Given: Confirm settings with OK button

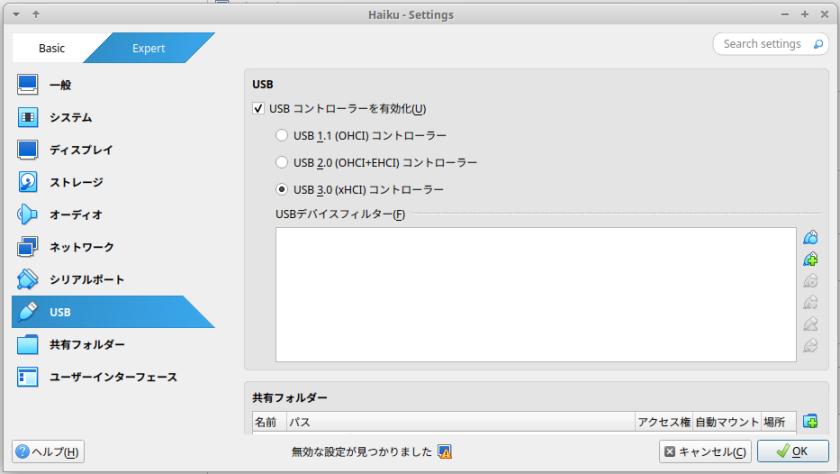Looking at the screenshot, I should coord(793,452).
